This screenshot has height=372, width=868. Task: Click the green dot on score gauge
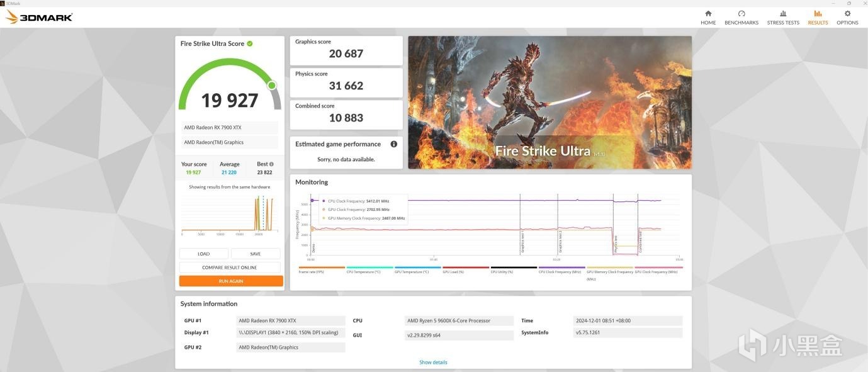(x=272, y=85)
